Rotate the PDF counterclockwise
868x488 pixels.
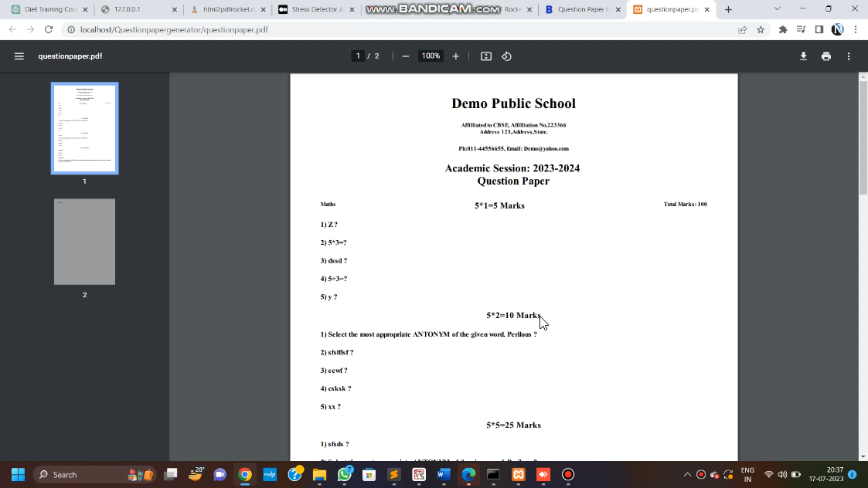point(506,56)
